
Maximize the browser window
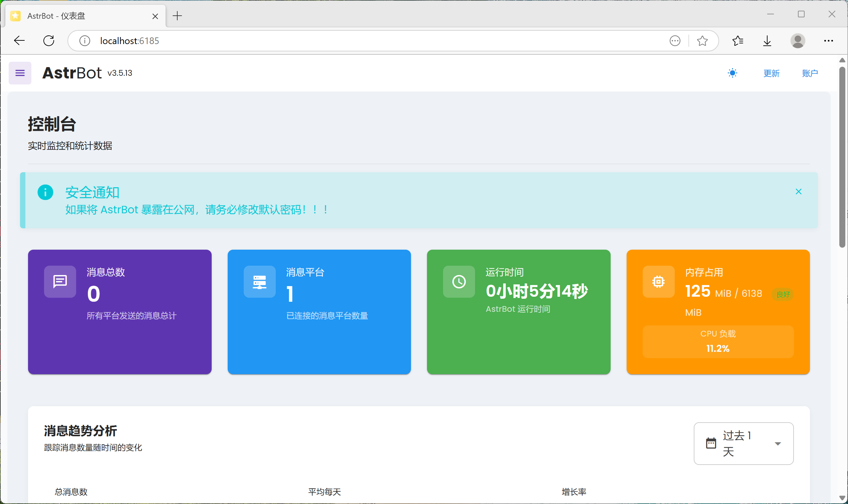click(801, 14)
